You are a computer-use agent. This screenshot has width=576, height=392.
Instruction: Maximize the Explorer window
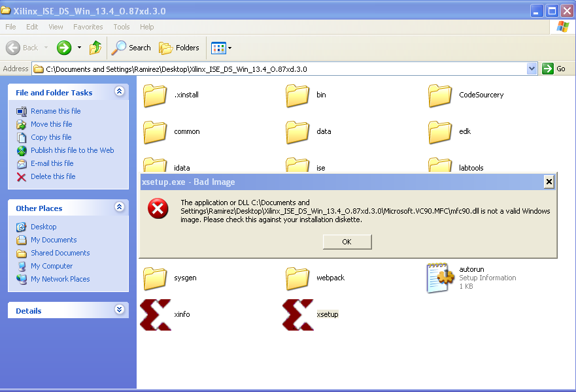(x=552, y=11)
